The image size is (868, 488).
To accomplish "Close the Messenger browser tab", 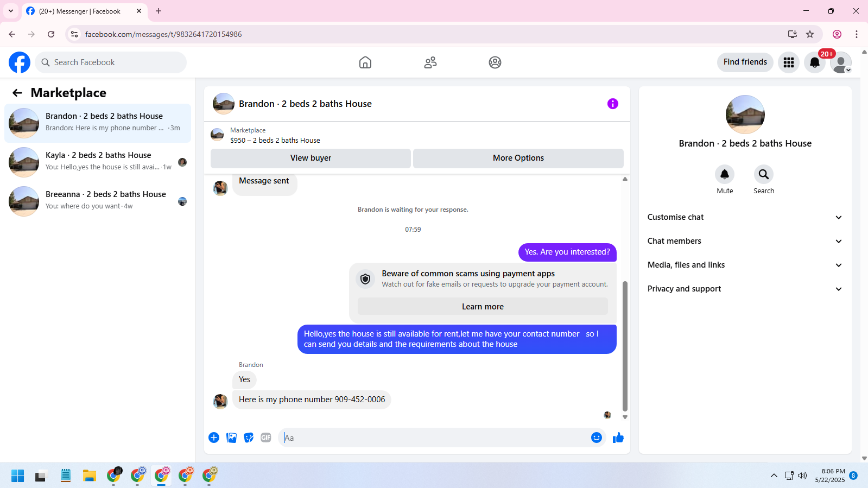I will click(x=138, y=11).
